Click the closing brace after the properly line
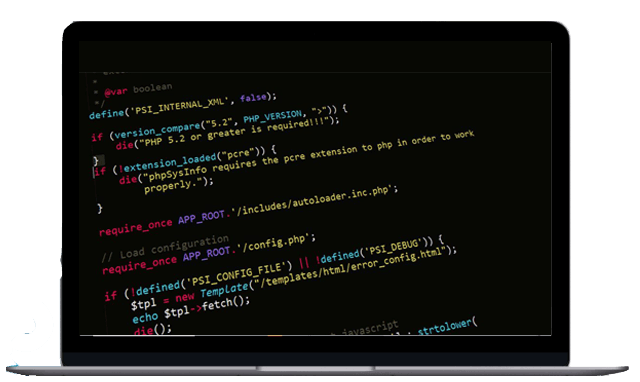The image size is (640, 382). tap(100, 208)
